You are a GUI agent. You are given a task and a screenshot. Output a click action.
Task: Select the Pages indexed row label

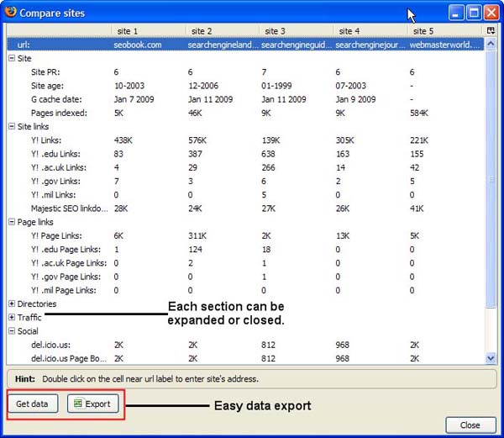click(x=59, y=113)
